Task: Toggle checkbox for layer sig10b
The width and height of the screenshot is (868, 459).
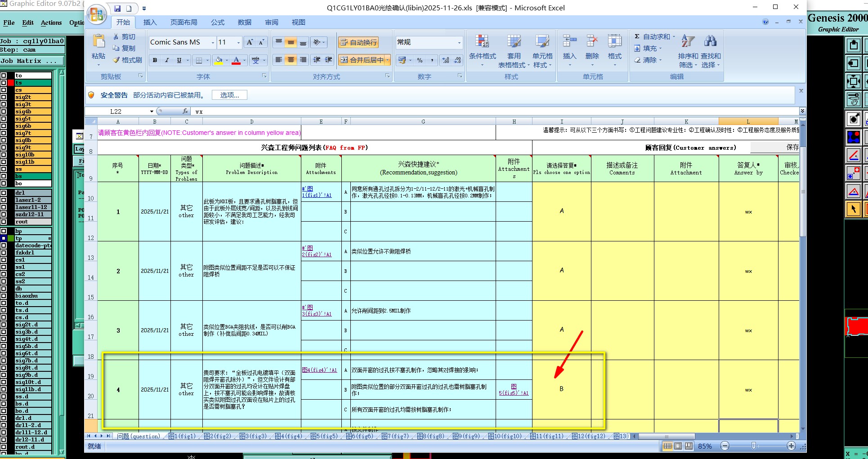Action: click(4, 155)
